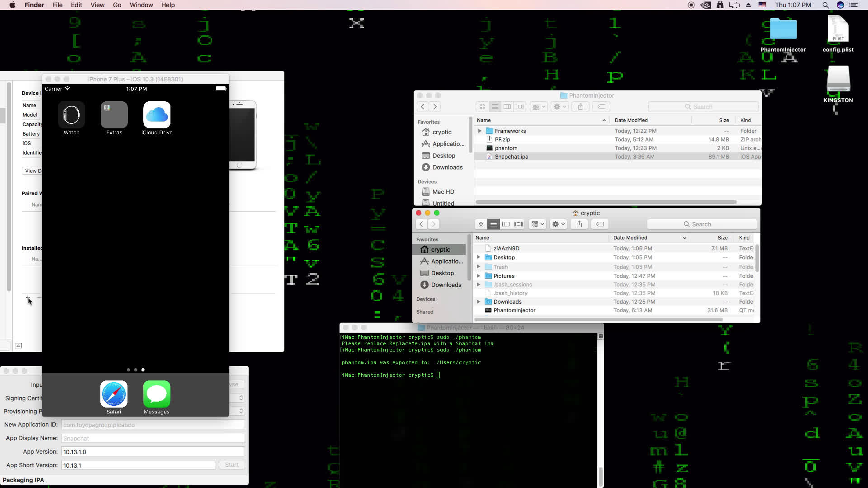This screenshot has width=868, height=488.
Task: Sort cryptic window by Date Modified
Action: pyautogui.click(x=630, y=238)
